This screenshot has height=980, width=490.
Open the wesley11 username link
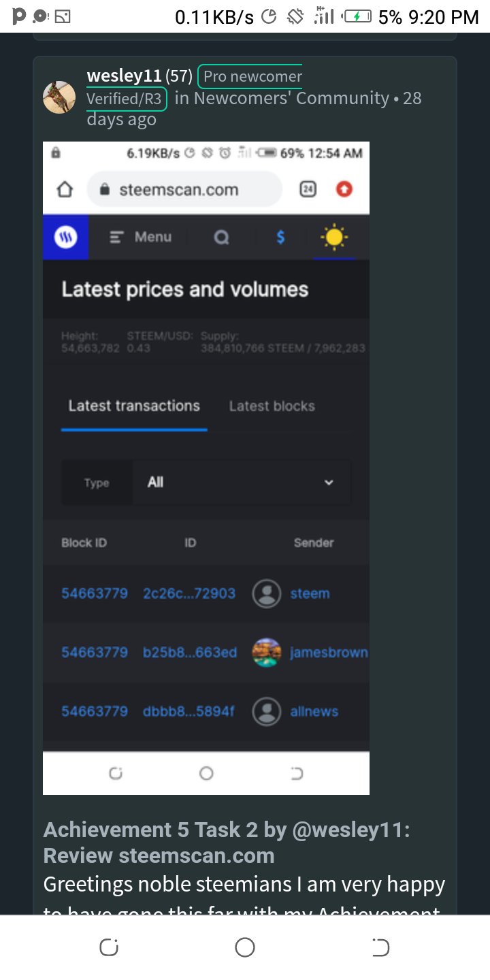point(124,76)
